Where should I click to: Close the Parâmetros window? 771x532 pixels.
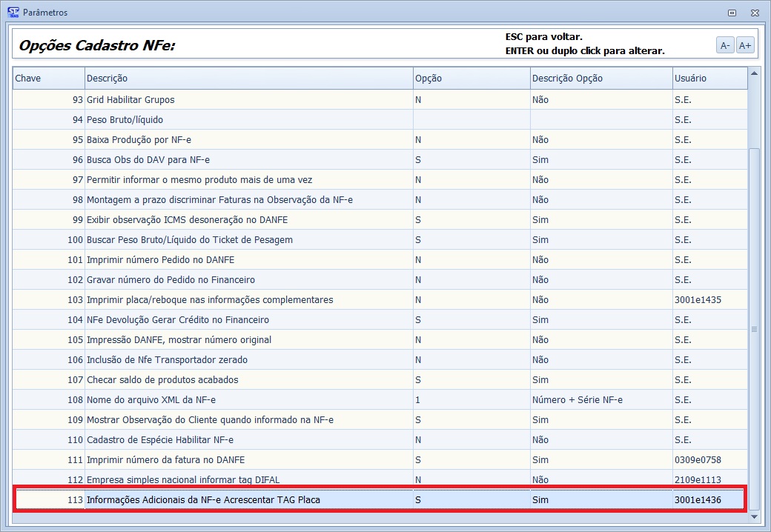[x=754, y=13]
